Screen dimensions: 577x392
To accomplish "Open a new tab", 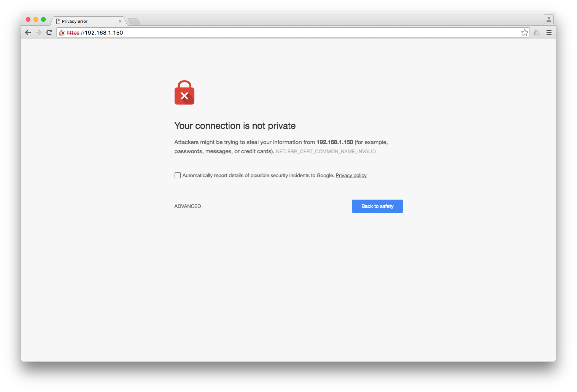I will (134, 21).
